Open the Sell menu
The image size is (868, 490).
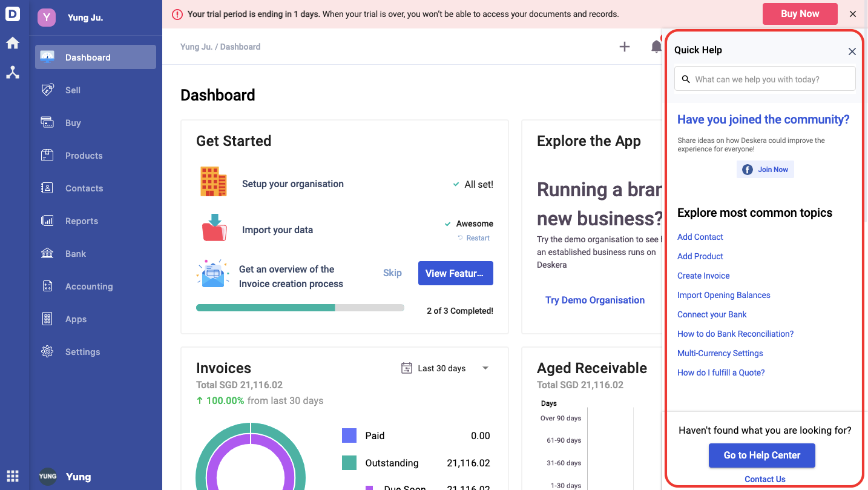click(96, 90)
